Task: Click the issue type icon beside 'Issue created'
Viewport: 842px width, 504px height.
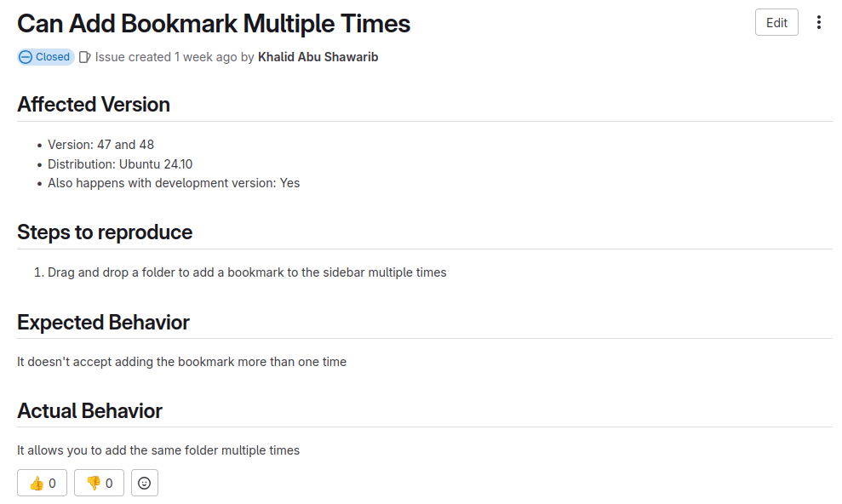Action: click(84, 57)
